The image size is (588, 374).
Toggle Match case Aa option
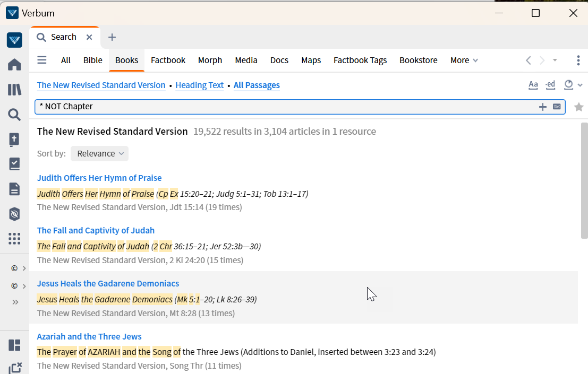tap(533, 85)
